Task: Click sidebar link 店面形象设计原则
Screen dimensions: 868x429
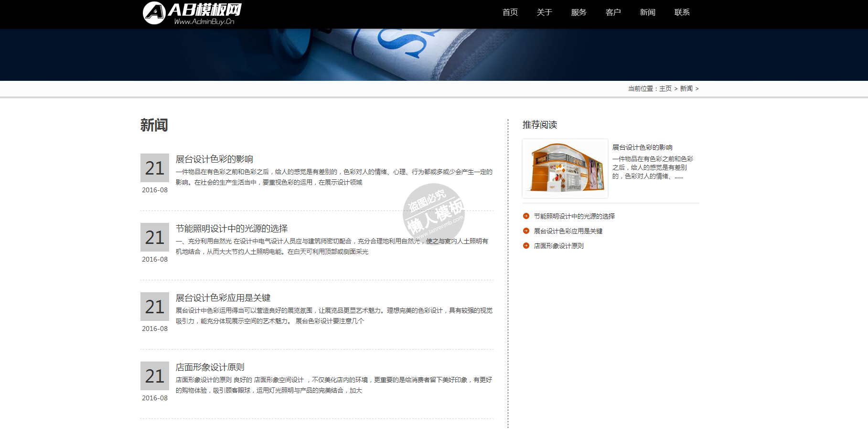Action: coord(558,246)
